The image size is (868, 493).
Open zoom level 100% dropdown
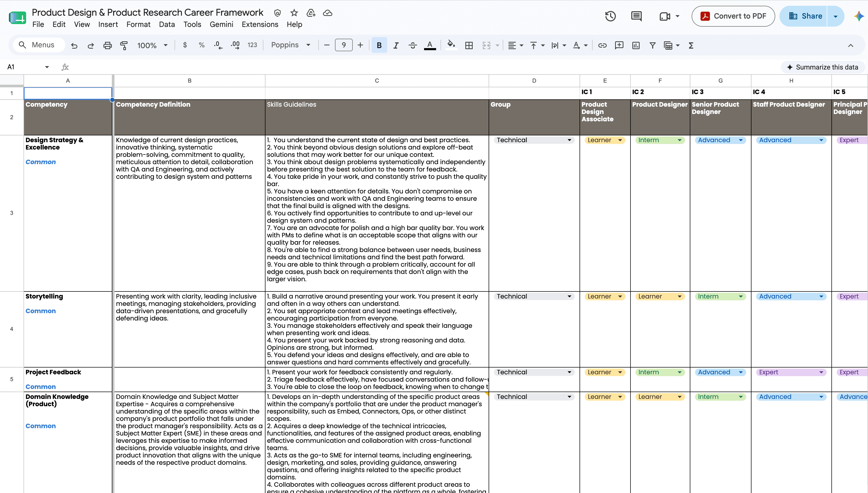click(152, 45)
